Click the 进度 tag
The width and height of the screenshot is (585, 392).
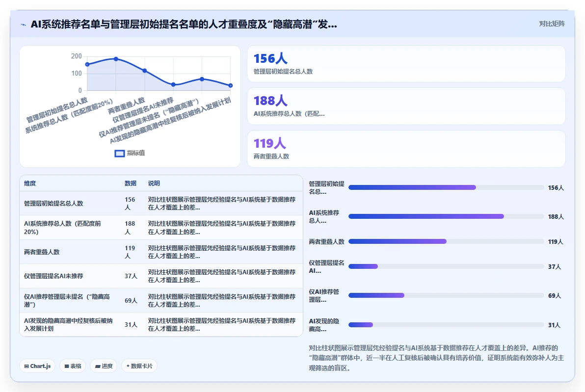[x=104, y=366]
